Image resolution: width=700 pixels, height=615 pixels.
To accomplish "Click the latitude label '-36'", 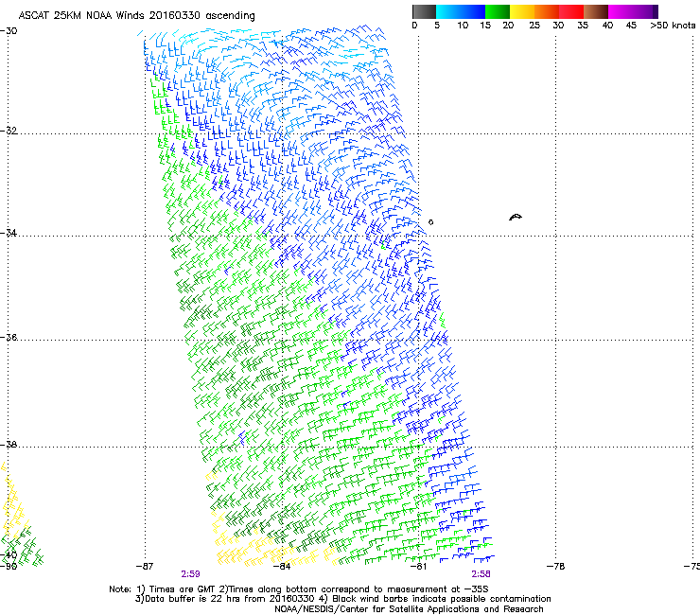I will (x=9, y=337).
